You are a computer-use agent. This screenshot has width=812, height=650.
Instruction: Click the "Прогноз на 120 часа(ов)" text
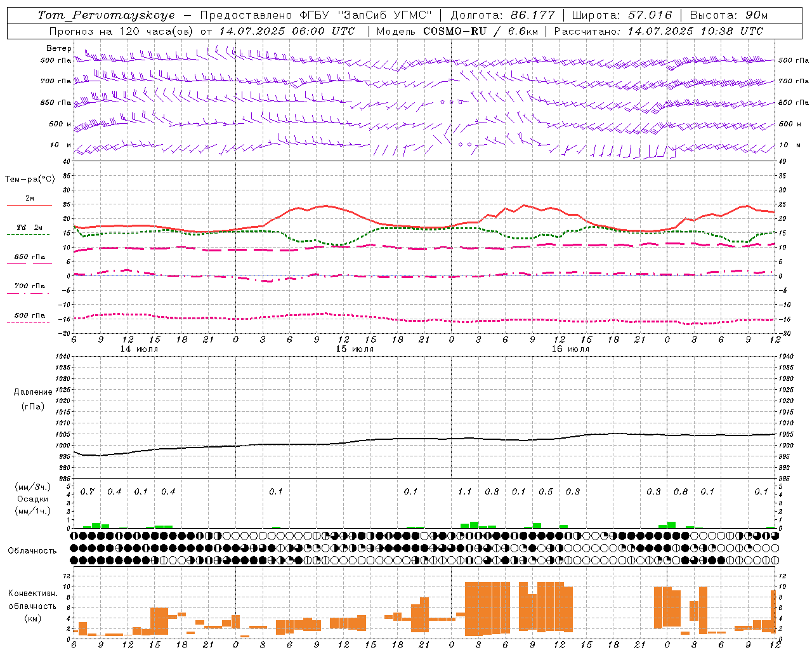coord(122,31)
